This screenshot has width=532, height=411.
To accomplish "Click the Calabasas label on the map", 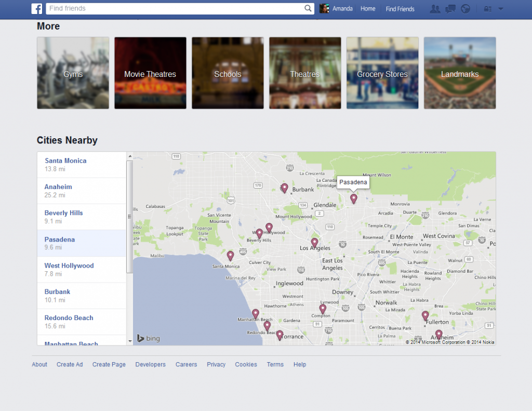I will point(155,206).
